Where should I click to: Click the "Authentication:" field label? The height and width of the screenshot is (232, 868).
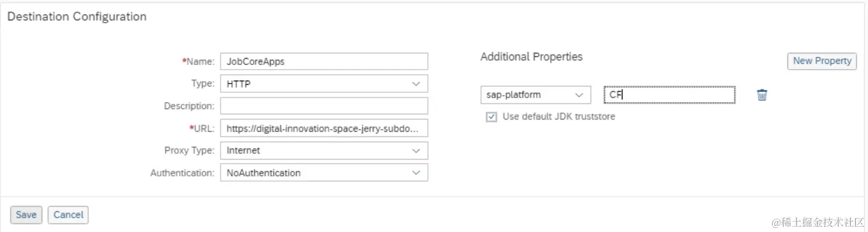[182, 173]
